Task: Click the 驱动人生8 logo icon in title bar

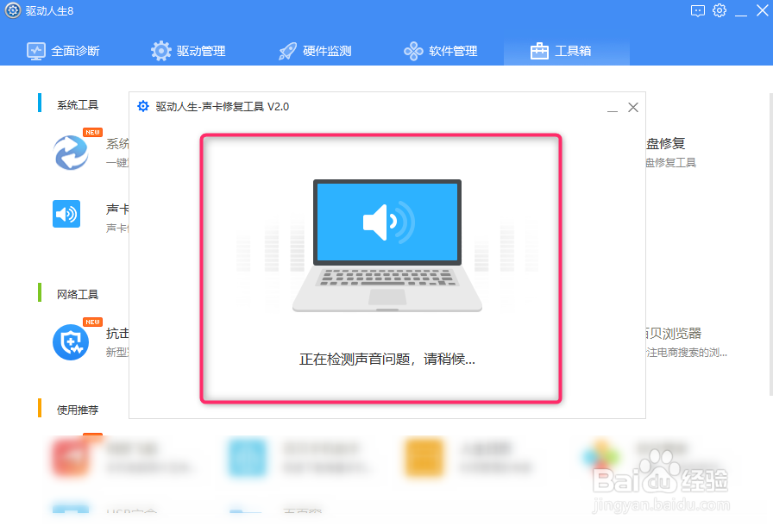Action: click(x=13, y=10)
